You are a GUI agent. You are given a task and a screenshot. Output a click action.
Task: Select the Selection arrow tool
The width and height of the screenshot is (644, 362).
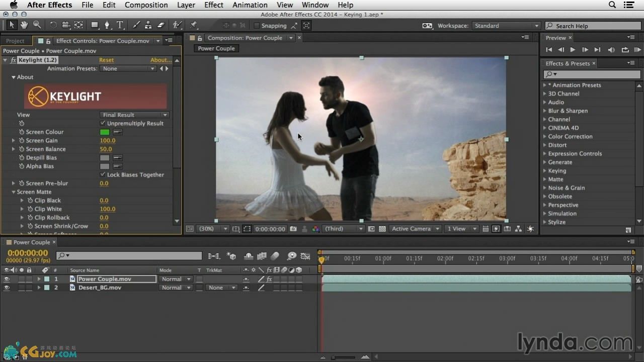pyautogui.click(x=12, y=25)
